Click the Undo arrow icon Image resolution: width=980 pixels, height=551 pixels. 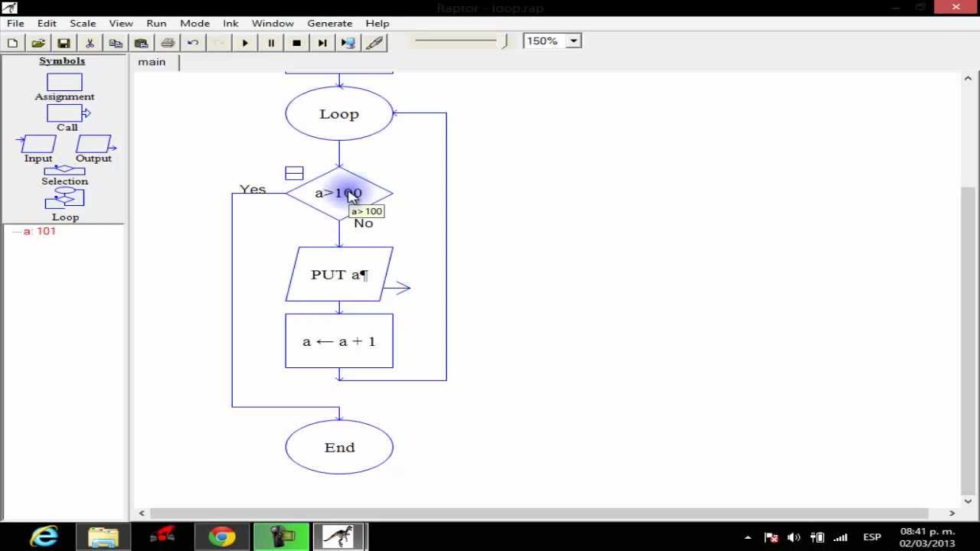pos(193,43)
